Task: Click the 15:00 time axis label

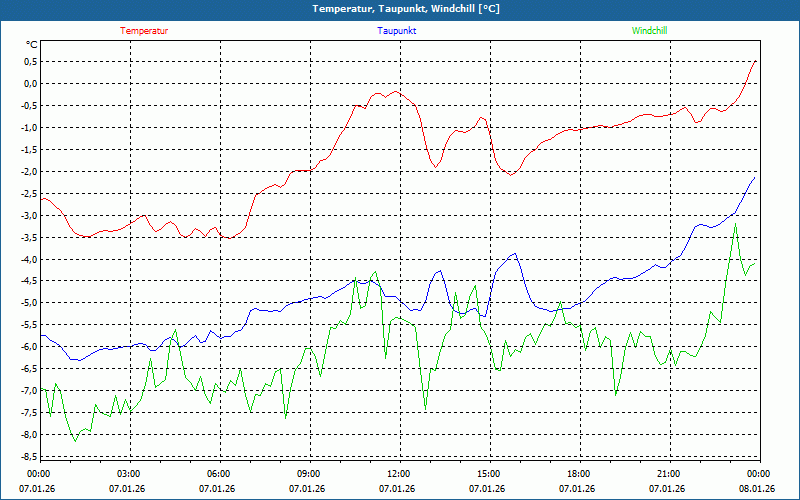Action: (489, 474)
